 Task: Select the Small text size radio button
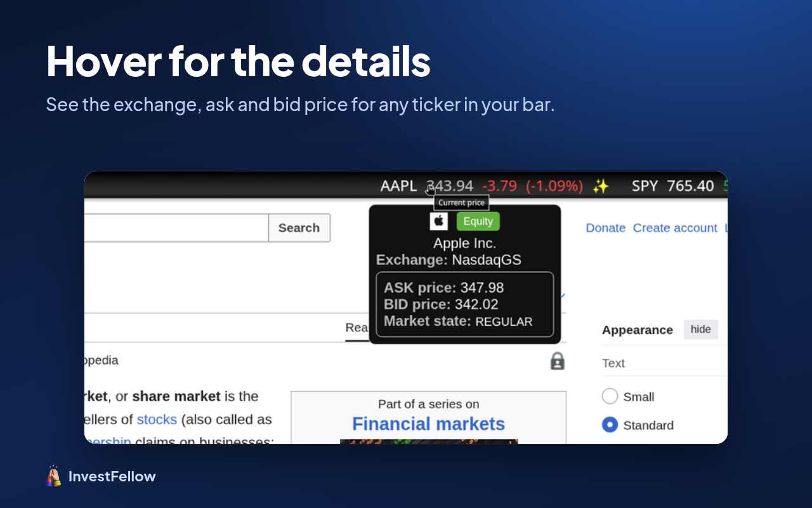tap(610, 396)
